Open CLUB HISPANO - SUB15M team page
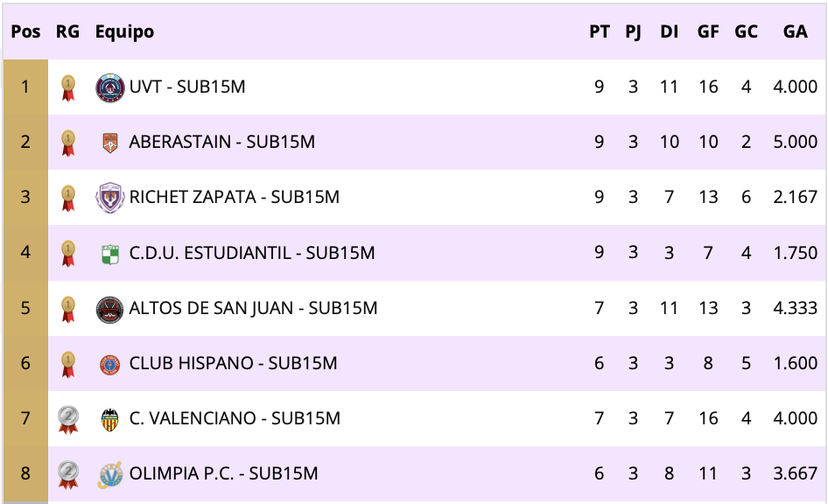Viewport: 828px width, 504px height. pyautogui.click(x=232, y=363)
